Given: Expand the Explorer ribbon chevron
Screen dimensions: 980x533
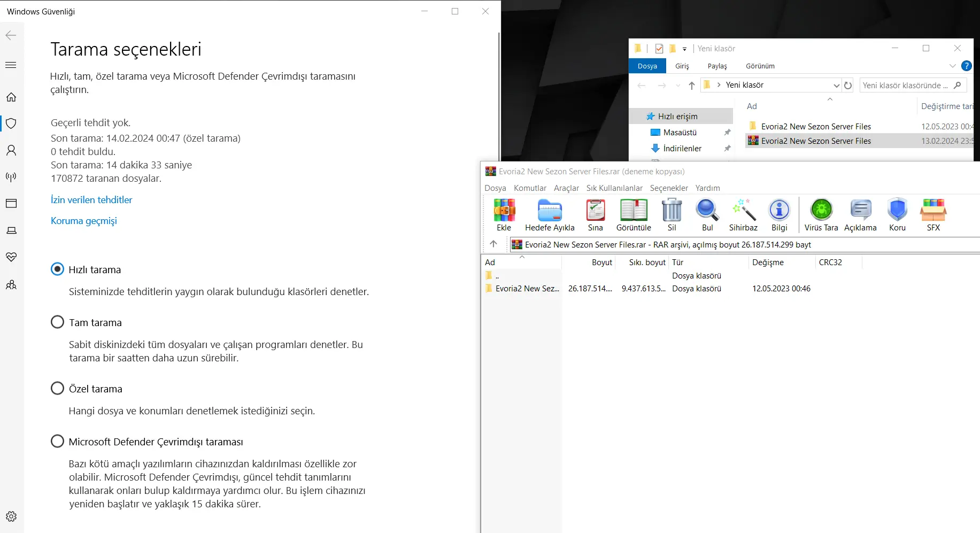Looking at the screenshot, I should [953, 66].
